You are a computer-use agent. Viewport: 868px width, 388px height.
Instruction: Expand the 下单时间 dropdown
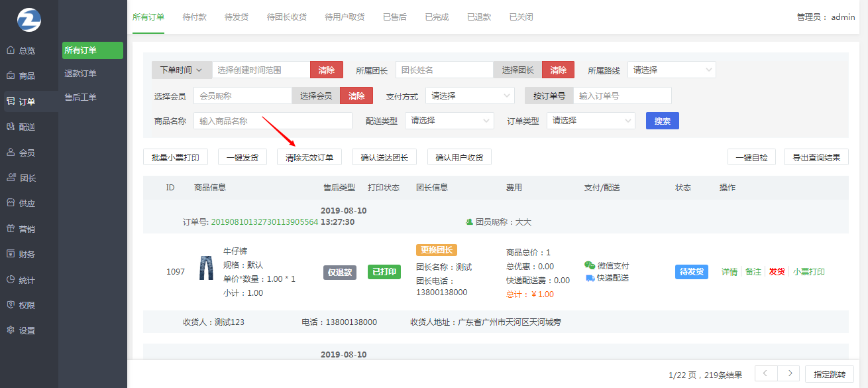tap(182, 70)
